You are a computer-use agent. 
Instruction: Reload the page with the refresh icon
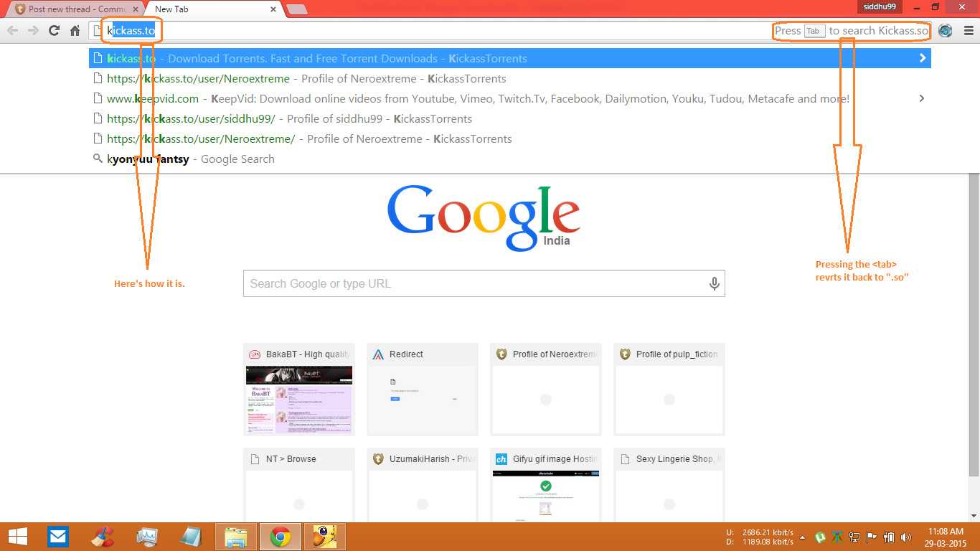click(x=54, y=30)
